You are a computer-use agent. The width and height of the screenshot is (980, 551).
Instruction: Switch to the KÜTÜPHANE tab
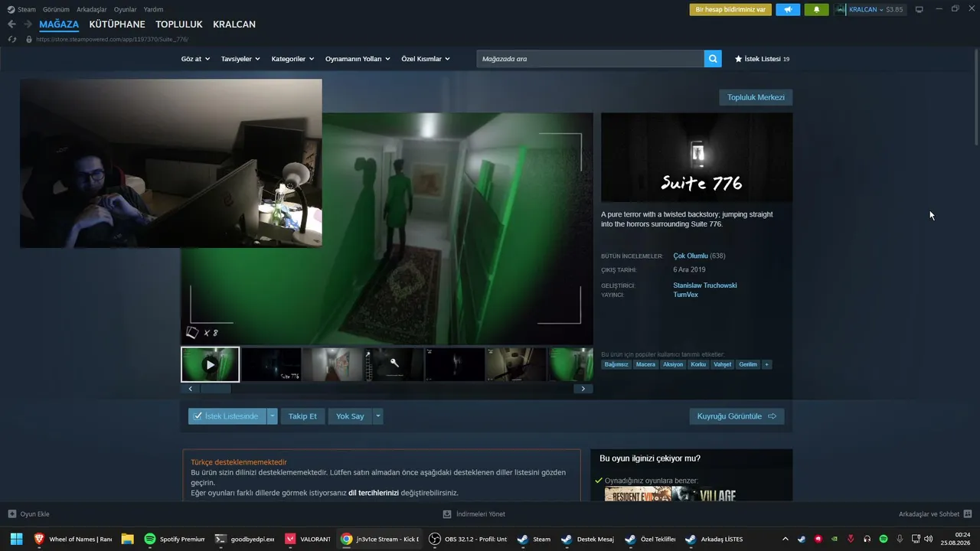click(x=117, y=24)
